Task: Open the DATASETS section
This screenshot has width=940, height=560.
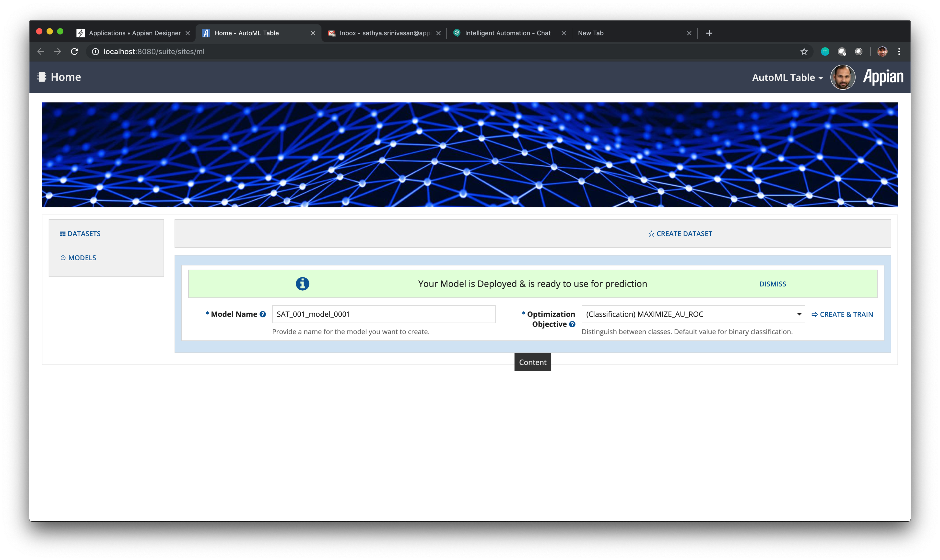Action: point(80,234)
